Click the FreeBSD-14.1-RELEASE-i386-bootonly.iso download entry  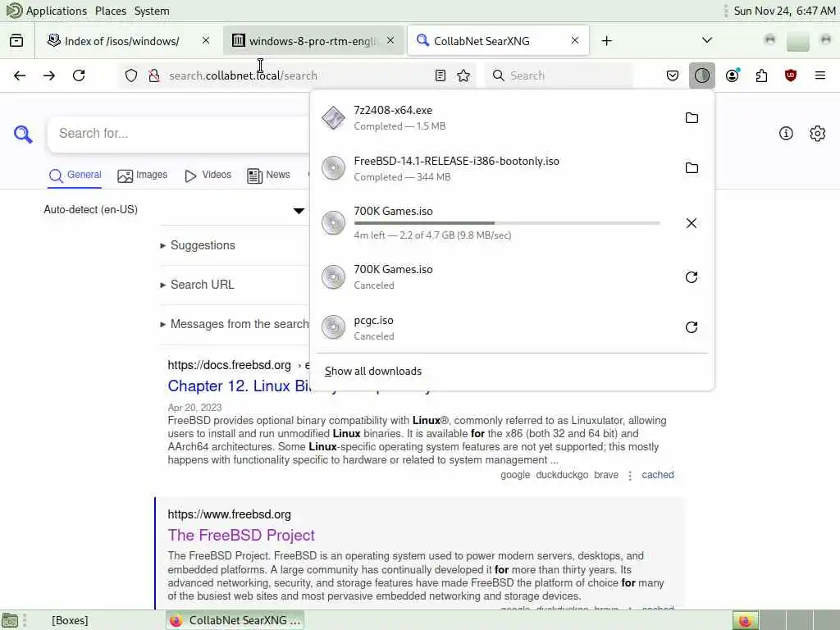[x=512, y=168]
